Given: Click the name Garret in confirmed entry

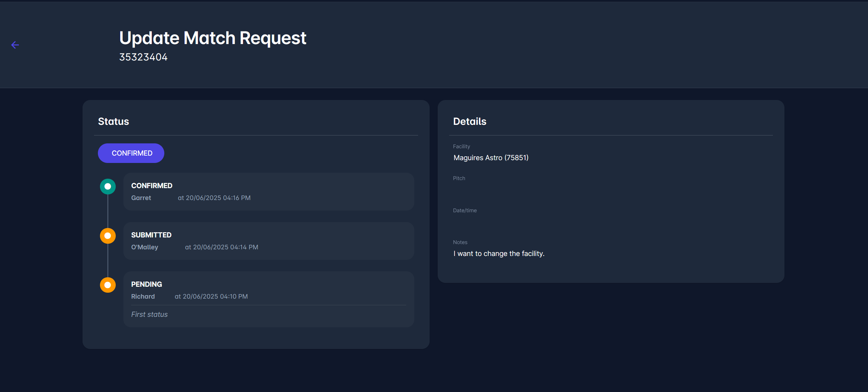Looking at the screenshot, I should click(141, 198).
